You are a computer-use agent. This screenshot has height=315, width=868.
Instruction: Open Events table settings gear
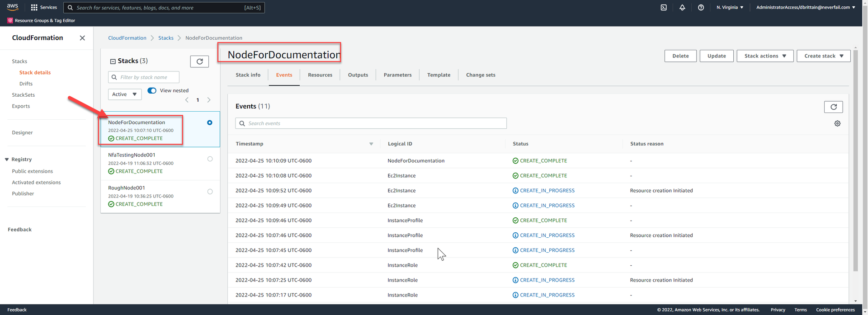pos(837,123)
